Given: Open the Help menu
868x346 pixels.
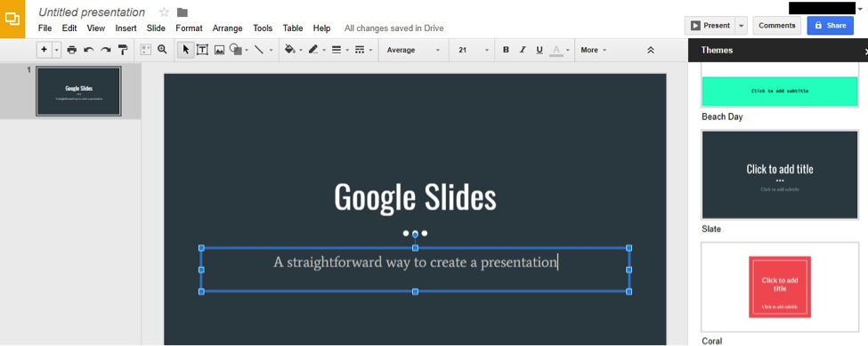Looking at the screenshot, I should (x=321, y=28).
